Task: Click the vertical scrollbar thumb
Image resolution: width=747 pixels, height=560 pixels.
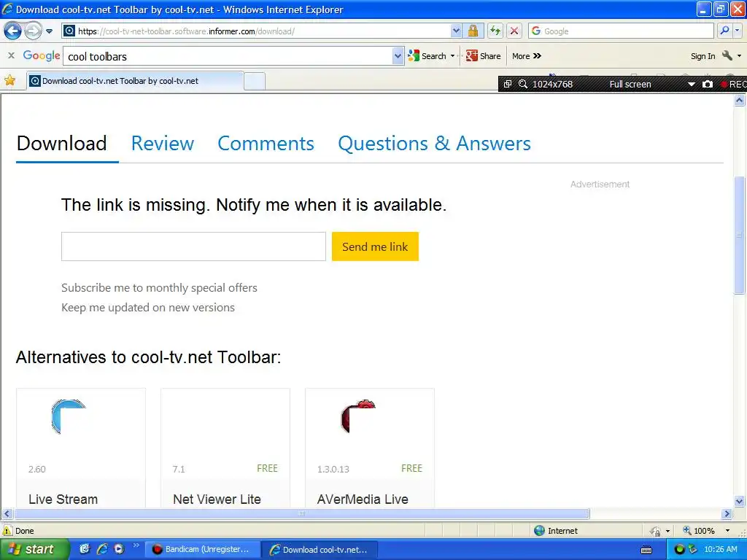Action: click(x=740, y=236)
